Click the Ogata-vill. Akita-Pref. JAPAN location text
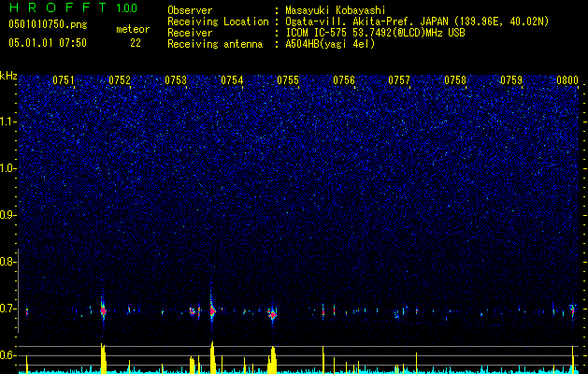The width and height of the screenshot is (588, 374). pyautogui.click(x=417, y=22)
